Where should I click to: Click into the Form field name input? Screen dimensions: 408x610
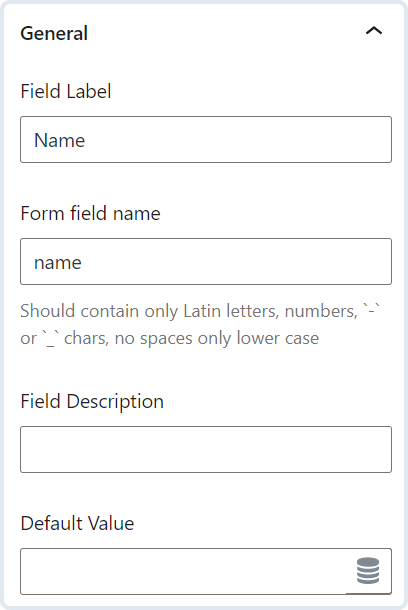tap(206, 261)
